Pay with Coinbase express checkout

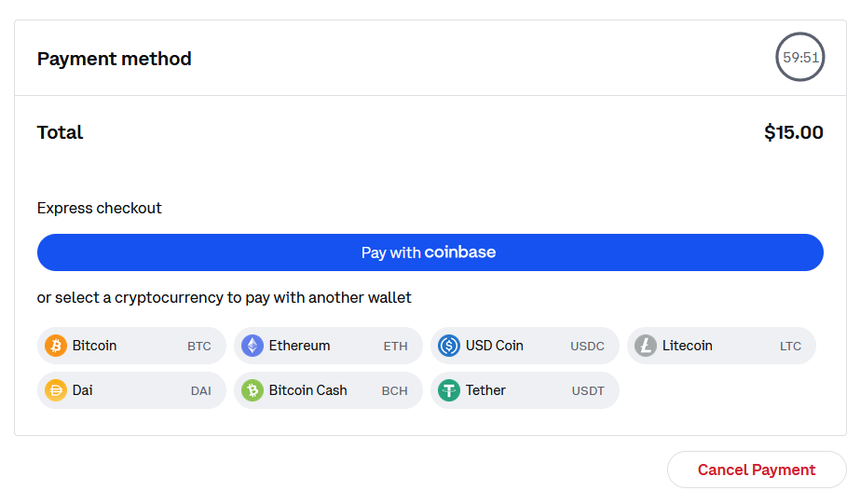(430, 252)
